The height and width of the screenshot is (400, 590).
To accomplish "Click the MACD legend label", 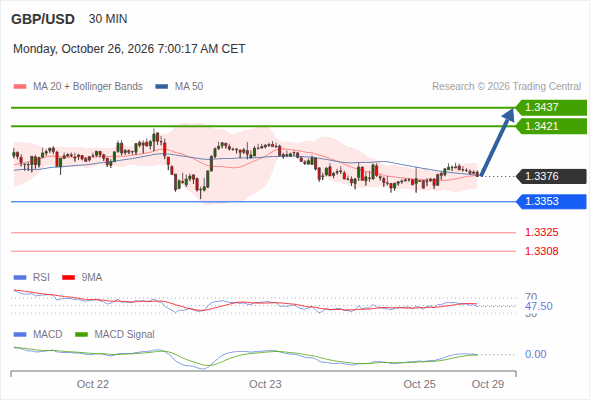I will tap(48, 335).
